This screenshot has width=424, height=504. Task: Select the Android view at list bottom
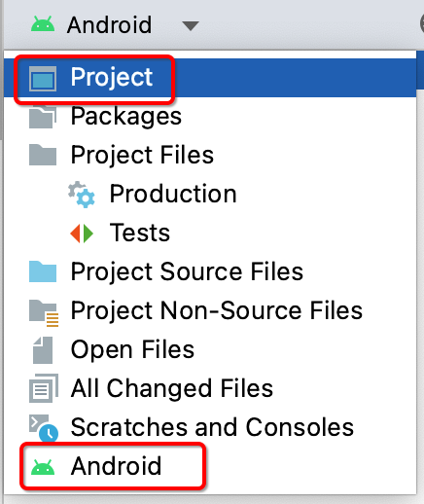pos(210,466)
